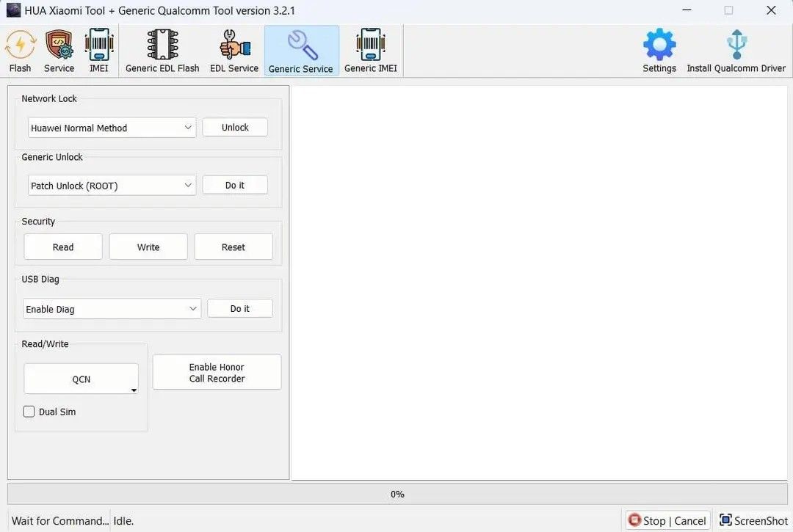
Task: Select the IMEI barcode tool
Action: (x=98, y=51)
